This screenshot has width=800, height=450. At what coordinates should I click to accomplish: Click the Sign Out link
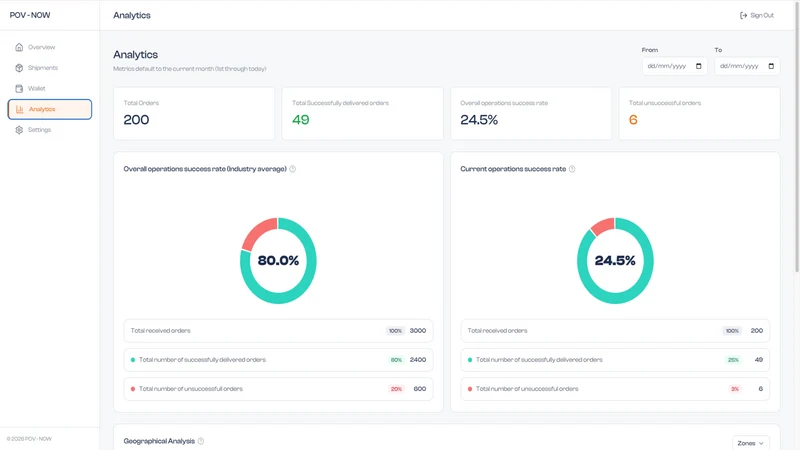click(x=757, y=15)
